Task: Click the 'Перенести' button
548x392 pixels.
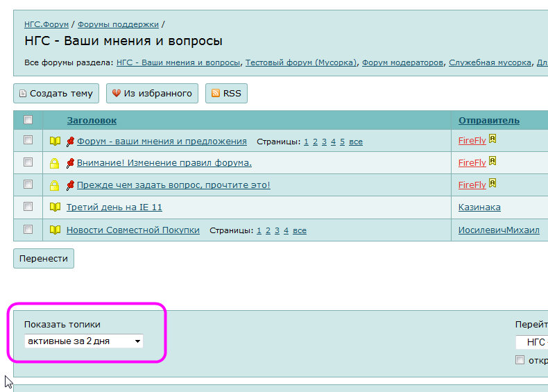Action: coord(44,258)
